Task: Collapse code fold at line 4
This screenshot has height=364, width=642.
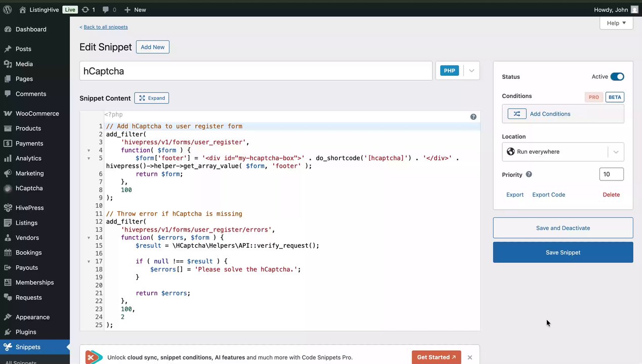Action: [89, 151]
